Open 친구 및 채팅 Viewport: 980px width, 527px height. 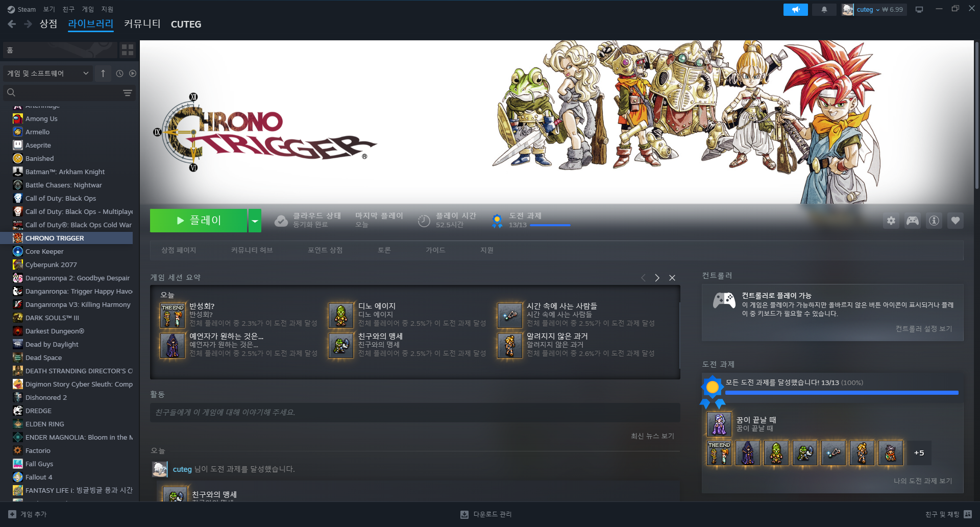pyautogui.click(x=948, y=515)
